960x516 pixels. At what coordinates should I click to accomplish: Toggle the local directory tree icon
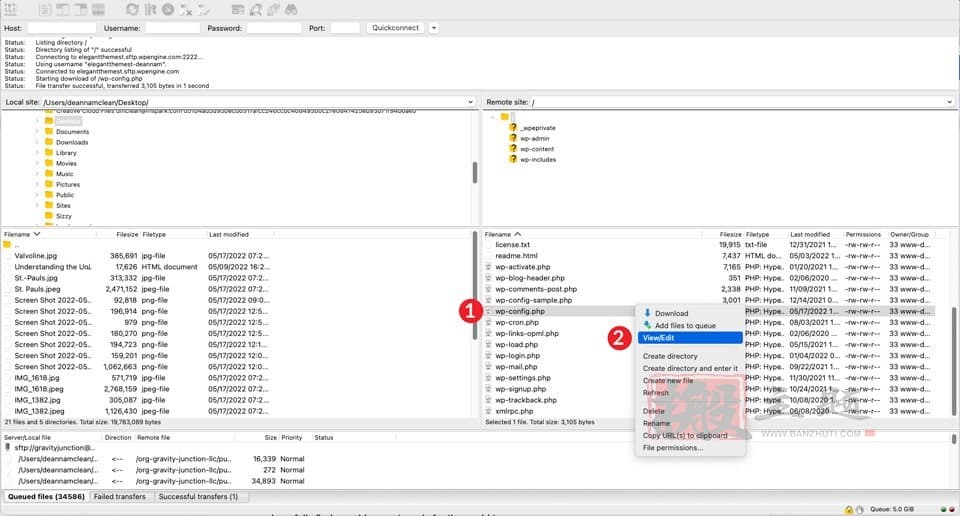[62, 9]
